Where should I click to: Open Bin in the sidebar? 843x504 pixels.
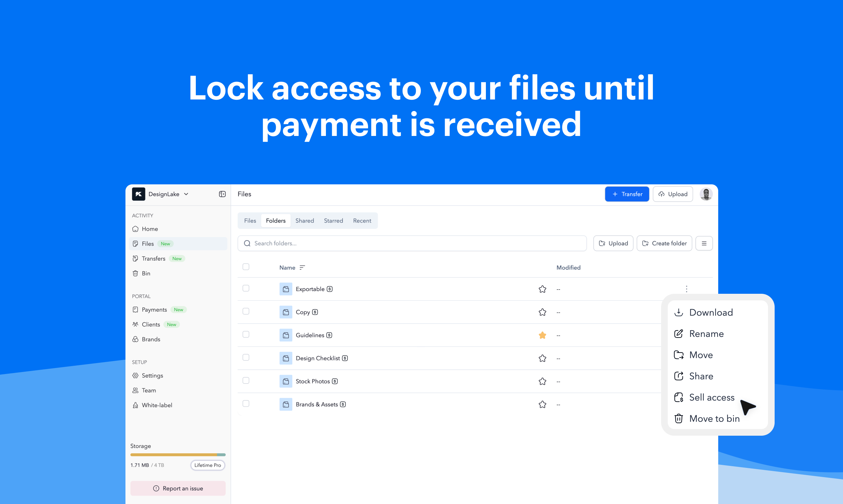click(178, 274)
